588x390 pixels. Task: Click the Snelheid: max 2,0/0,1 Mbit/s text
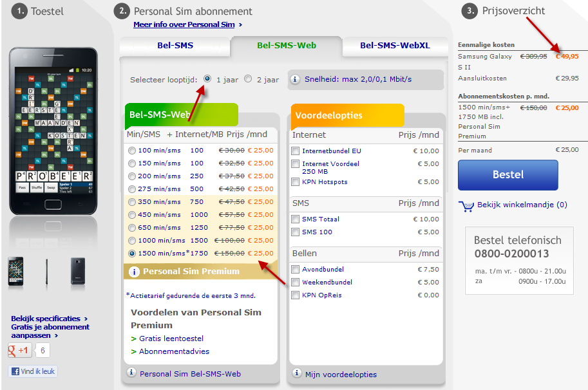click(x=358, y=79)
